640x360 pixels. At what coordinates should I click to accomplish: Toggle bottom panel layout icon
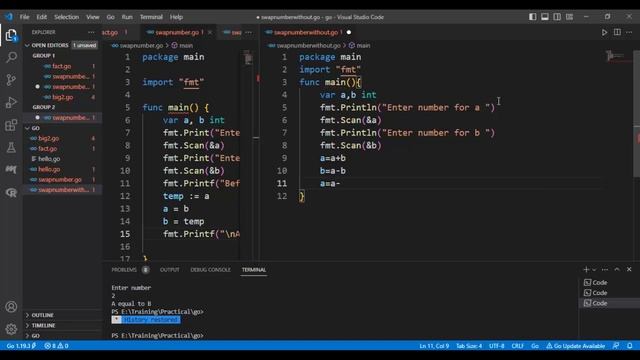coord(545,17)
